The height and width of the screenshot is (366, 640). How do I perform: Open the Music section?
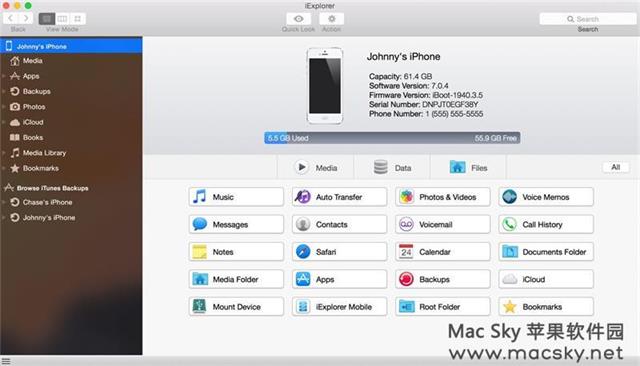pos(236,197)
